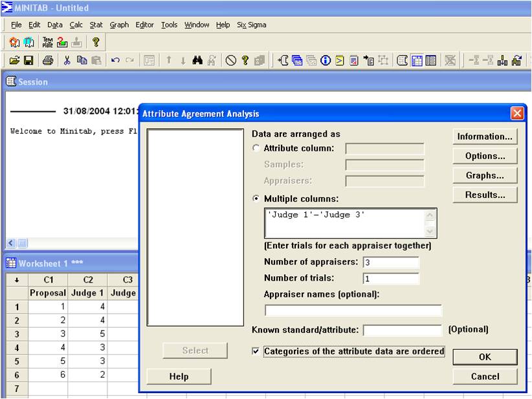The image size is (532, 399).
Task: Click the Cancel circle-slash toolbar icon
Action: (230, 61)
